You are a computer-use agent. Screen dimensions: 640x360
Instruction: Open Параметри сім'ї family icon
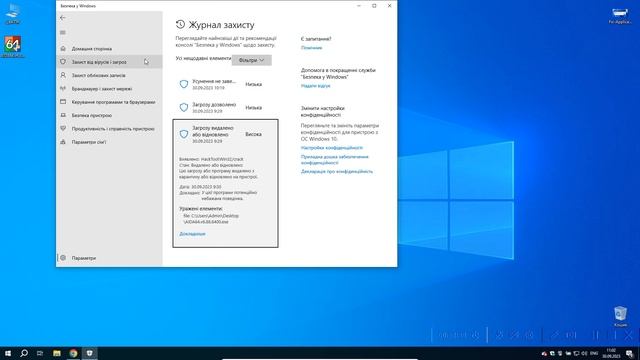[63, 142]
